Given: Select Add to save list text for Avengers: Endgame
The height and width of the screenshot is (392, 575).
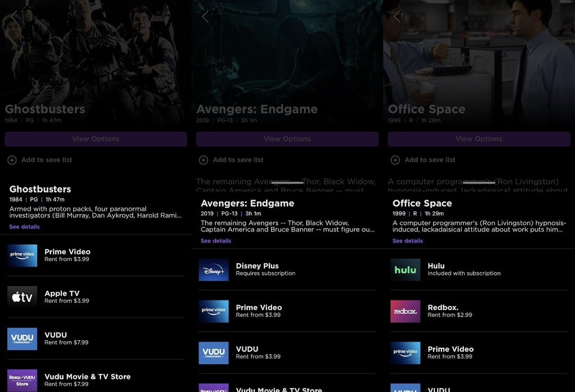Looking at the screenshot, I should [x=238, y=160].
